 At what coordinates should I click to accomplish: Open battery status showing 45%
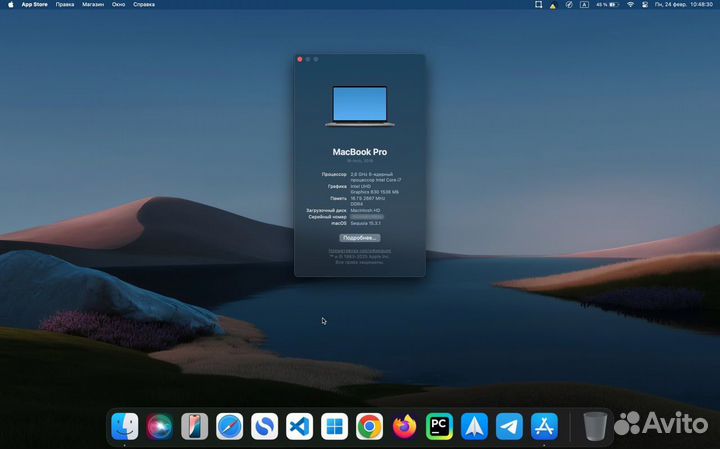[x=608, y=5]
